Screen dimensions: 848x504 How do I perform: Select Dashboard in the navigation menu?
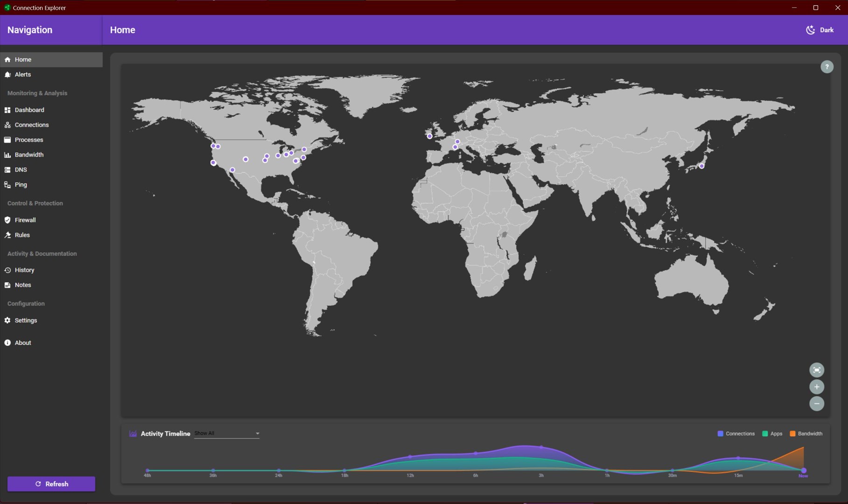point(29,110)
